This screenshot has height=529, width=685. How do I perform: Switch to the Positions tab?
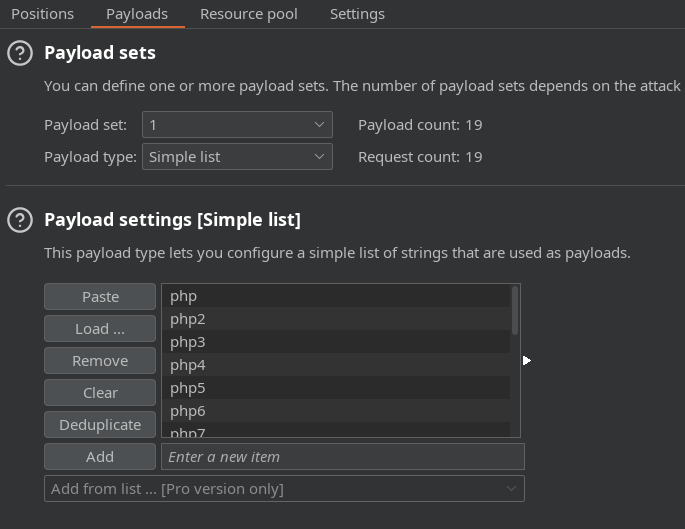click(42, 14)
